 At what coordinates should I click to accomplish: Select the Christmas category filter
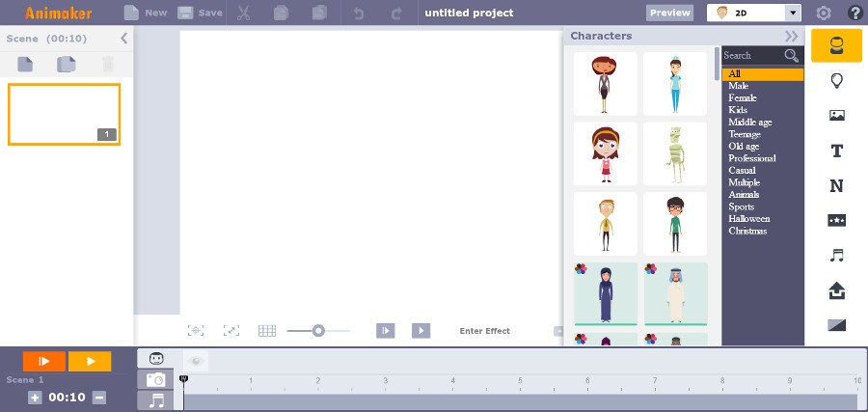(747, 231)
